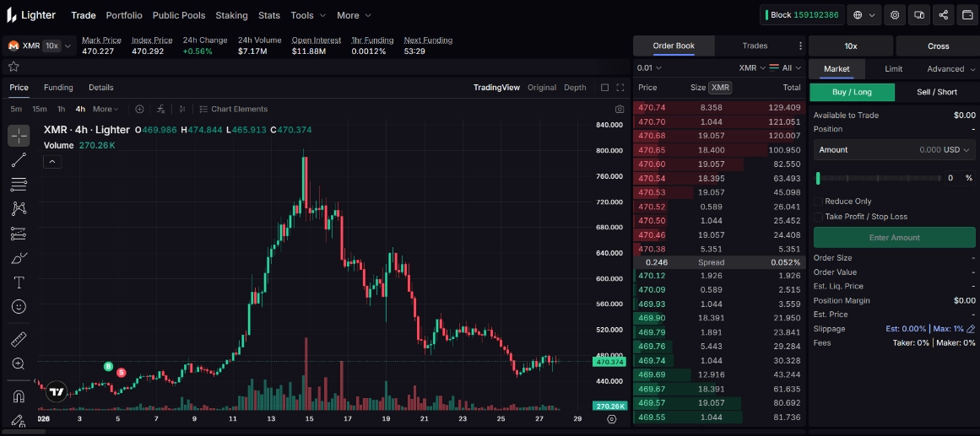Expand the 0.01 price grouping dropdown

coord(649,68)
